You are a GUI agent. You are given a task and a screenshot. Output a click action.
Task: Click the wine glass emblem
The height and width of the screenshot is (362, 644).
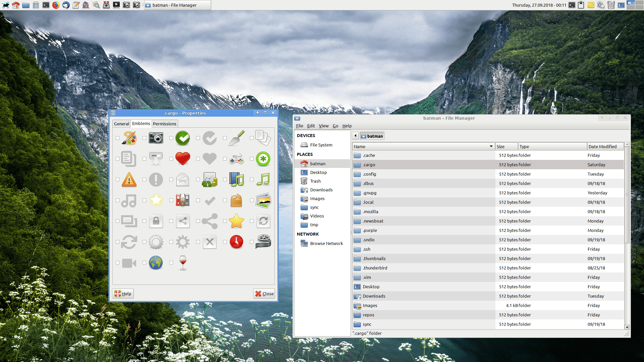tap(183, 262)
